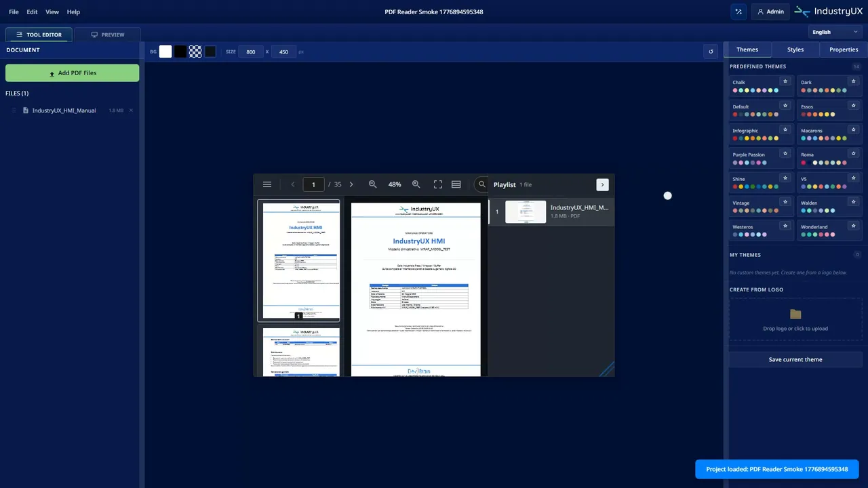
Task: Select IndustryUX_HMI_Manual in Files list
Action: [x=72, y=110]
